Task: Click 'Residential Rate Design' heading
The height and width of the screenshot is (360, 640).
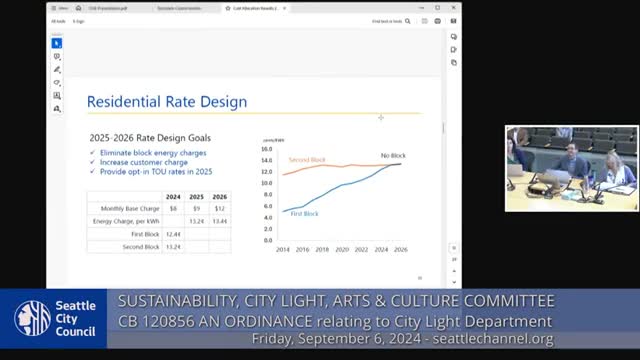Action: (167, 102)
